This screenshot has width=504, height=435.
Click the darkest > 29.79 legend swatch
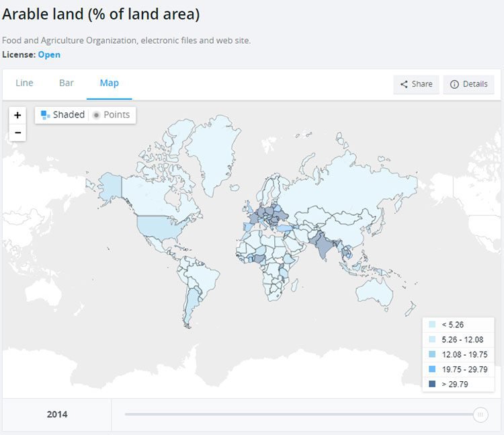[432, 384]
